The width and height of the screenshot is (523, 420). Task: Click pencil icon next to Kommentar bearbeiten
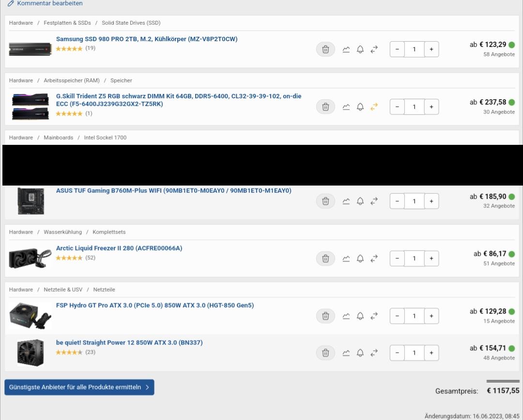click(x=11, y=3)
